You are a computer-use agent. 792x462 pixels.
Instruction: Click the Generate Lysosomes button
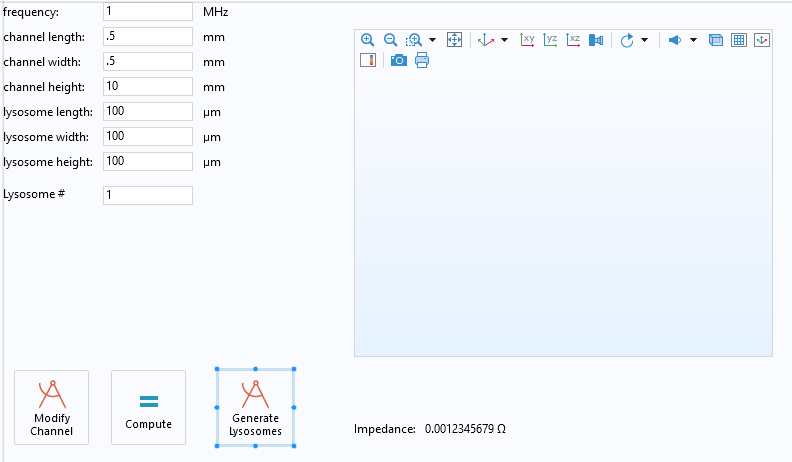point(255,407)
